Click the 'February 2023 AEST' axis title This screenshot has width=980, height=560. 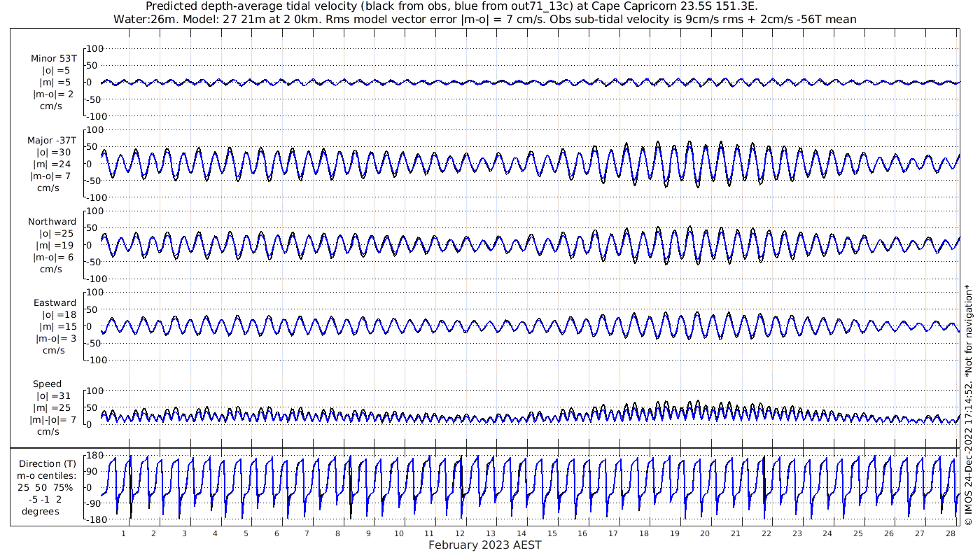click(484, 545)
